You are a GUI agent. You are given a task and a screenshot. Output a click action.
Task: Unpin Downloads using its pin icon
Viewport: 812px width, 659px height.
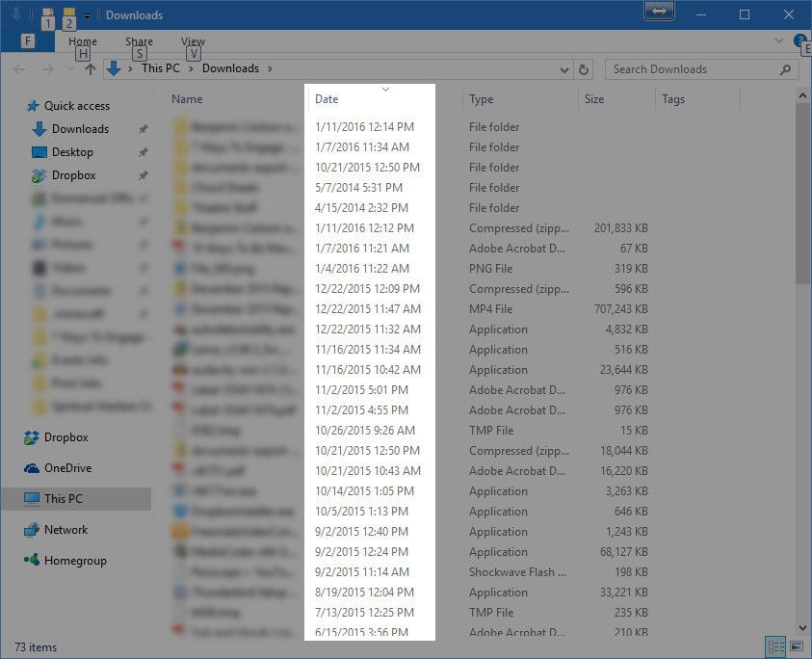(x=143, y=129)
